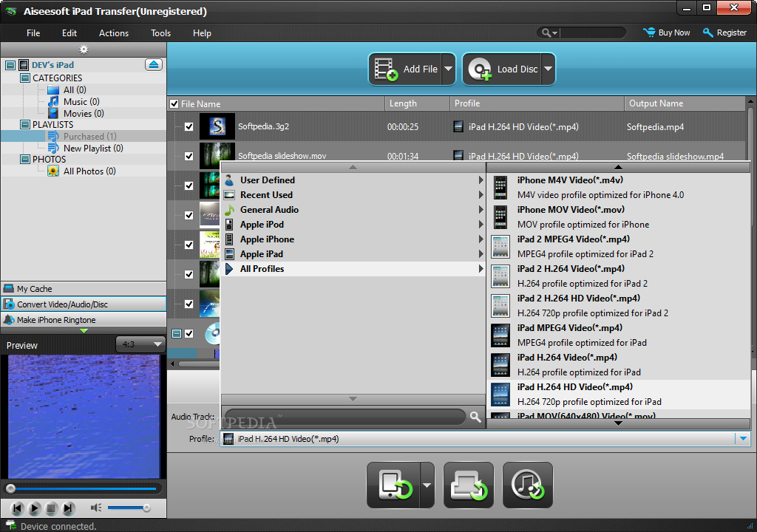Uncheck the fifth file row checkbox
Image resolution: width=757 pixels, height=532 pixels.
tap(189, 245)
